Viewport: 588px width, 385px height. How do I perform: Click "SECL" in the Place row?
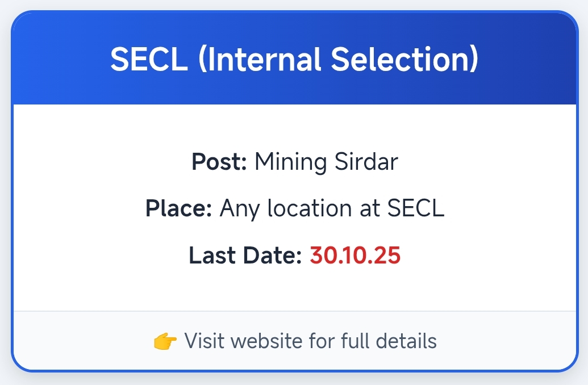click(x=415, y=208)
